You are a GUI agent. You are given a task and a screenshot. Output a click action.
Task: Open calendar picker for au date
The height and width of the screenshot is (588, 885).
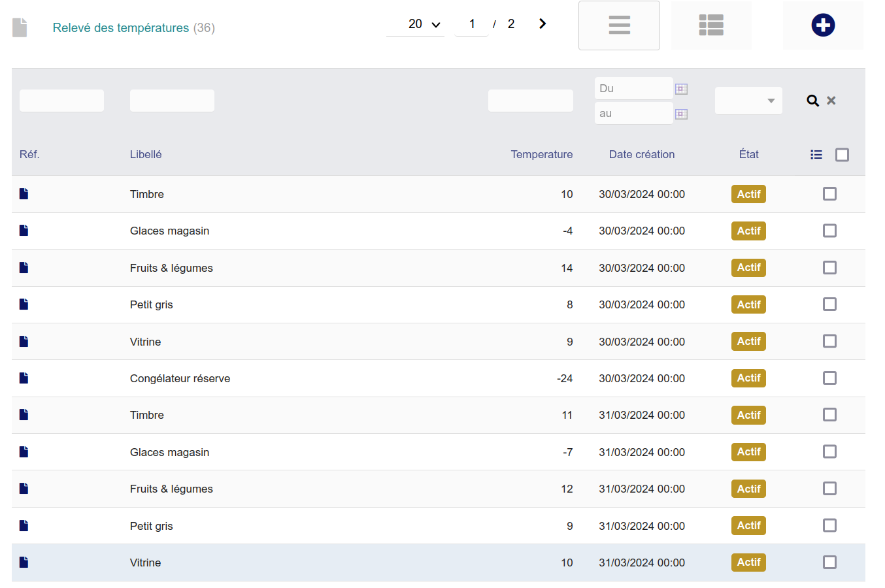pyautogui.click(x=681, y=114)
